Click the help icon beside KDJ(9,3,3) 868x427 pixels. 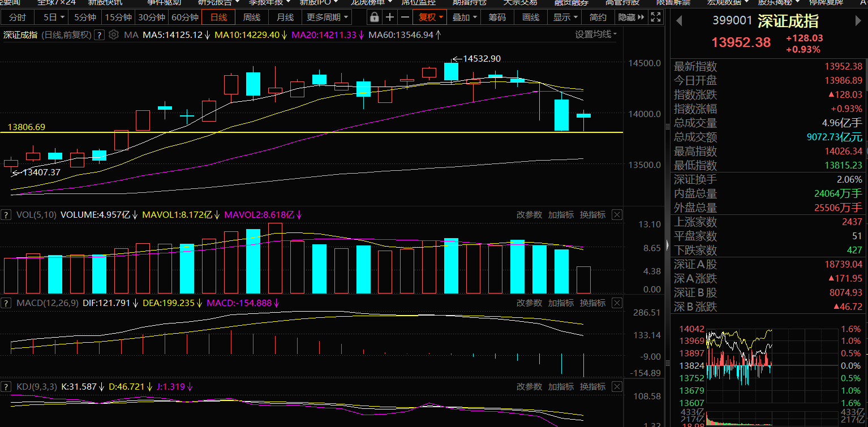click(6, 387)
